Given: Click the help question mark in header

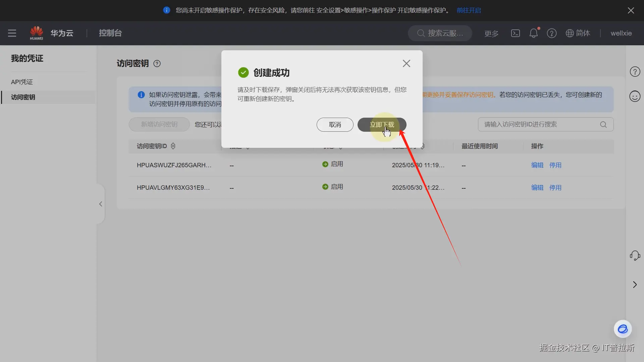Looking at the screenshot, I should click(x=551, y=33).
